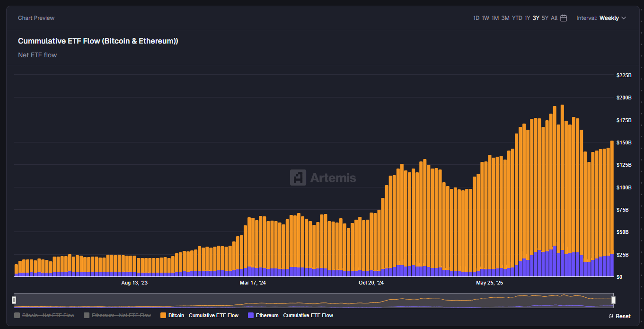
Task: Switch to the YTD time range
Action: [x=517, y=18]
